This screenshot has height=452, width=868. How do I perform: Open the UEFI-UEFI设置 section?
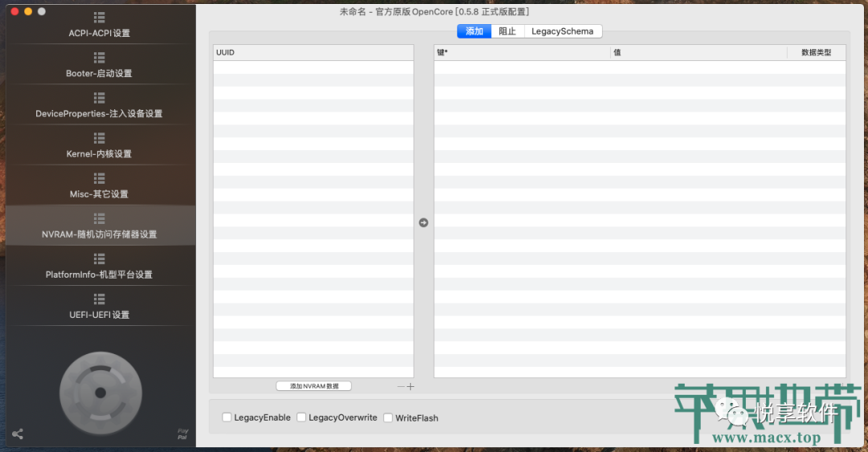(100, 307)
